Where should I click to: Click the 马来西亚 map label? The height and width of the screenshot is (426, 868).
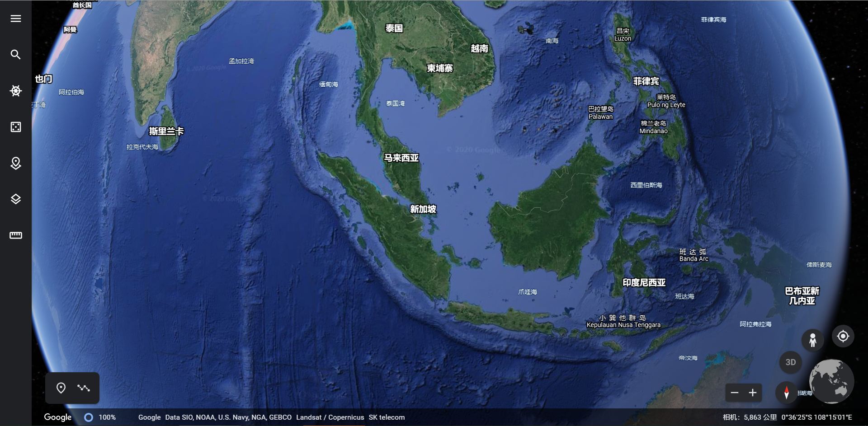[x=401, y=158]
